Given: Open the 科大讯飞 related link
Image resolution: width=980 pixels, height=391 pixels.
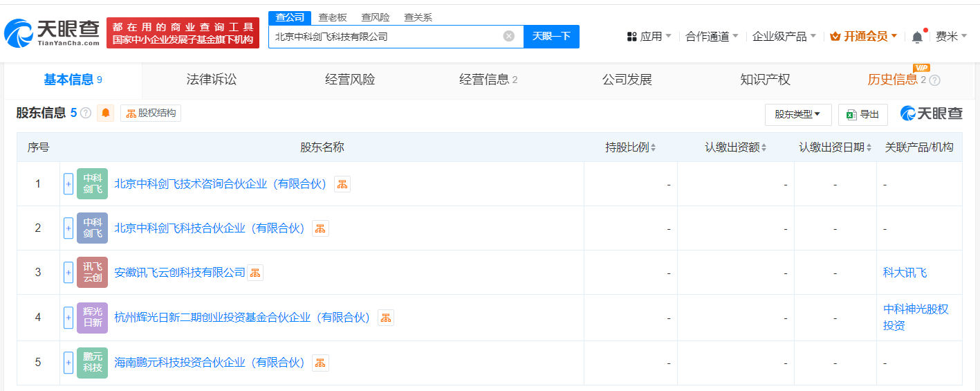Looking at the screenshot, I should point(905,273).
